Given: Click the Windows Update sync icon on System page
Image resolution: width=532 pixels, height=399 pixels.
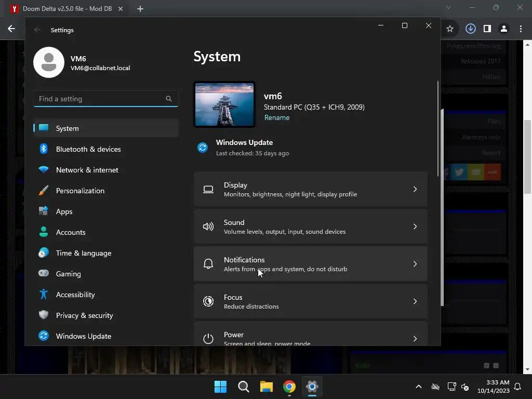Looking at the screenshot, I should [x=203, y=147].
